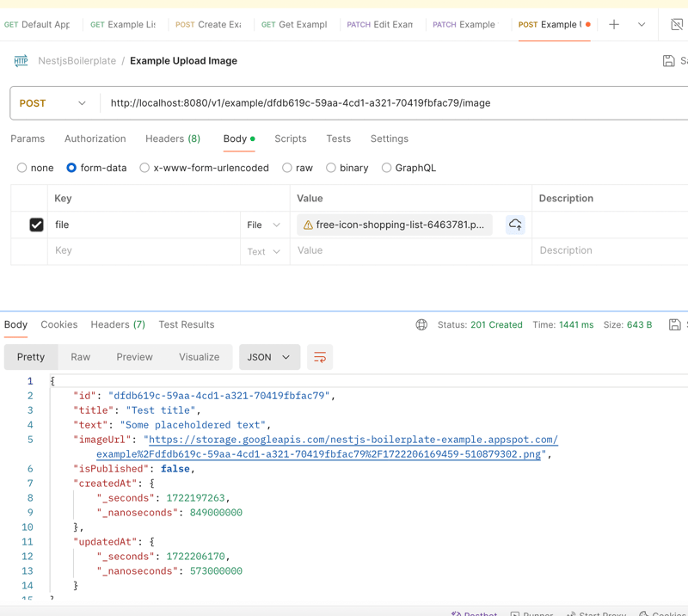Select the raw body radio button
The image size is (688, 616).
click(287, 168)
